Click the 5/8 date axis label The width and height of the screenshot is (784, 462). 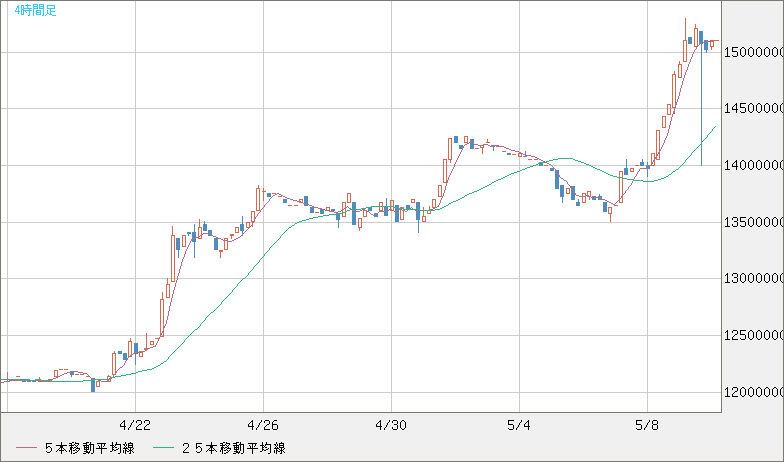click(x=647, y=426)
